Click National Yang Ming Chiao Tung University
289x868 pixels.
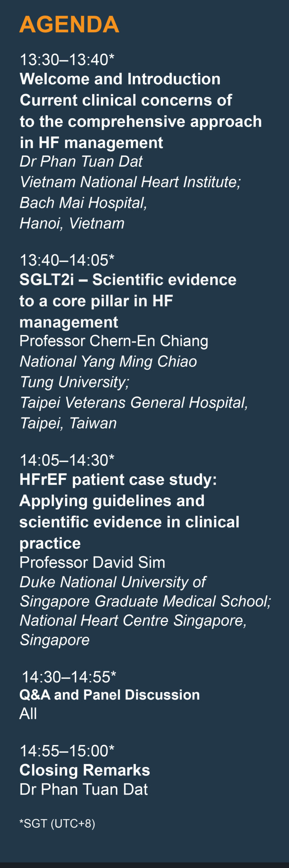tap(108, 372)
